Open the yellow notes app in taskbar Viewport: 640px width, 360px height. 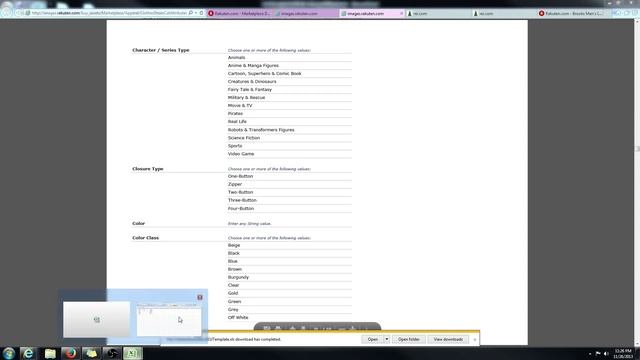91,353
